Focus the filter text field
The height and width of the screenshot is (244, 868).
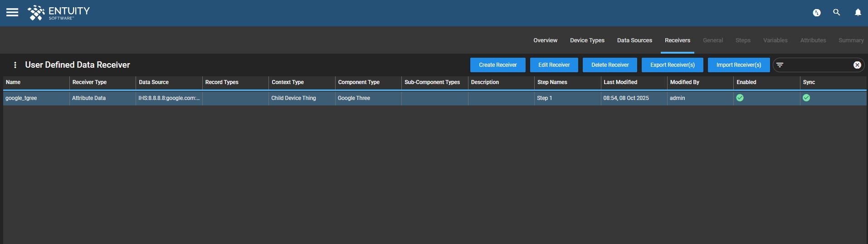pos(819,65)
